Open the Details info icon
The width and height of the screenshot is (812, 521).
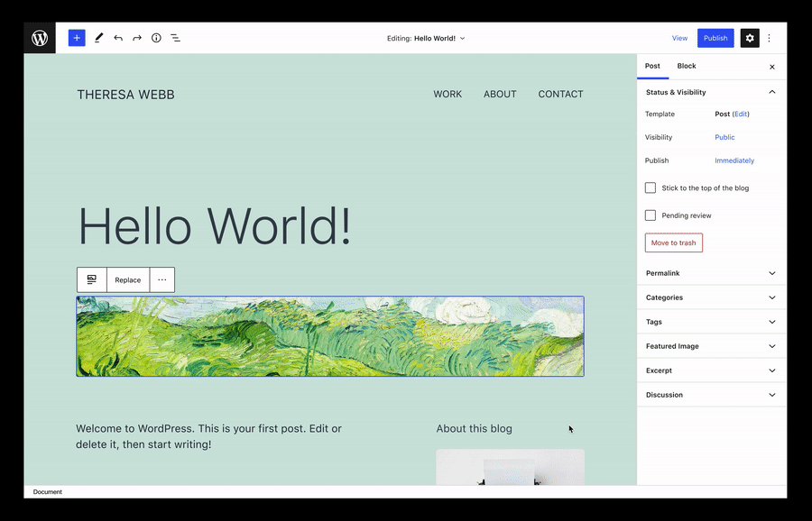point(156,38)
